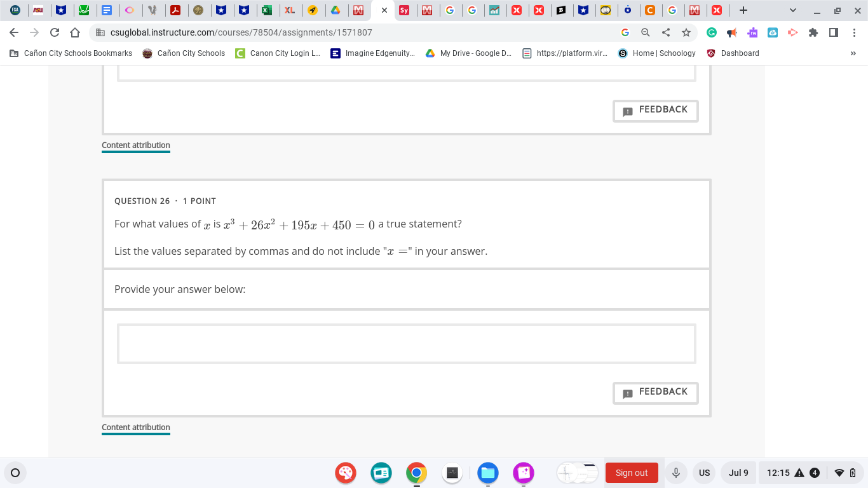The image size is (868, 488).
Task: Click the FEEDBACK button for Question 26
Action: [x=655, y=393]
